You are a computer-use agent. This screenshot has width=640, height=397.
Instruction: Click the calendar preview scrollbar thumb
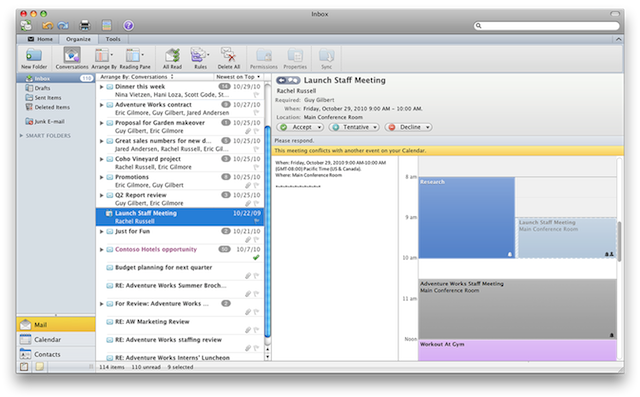point(619,242)
